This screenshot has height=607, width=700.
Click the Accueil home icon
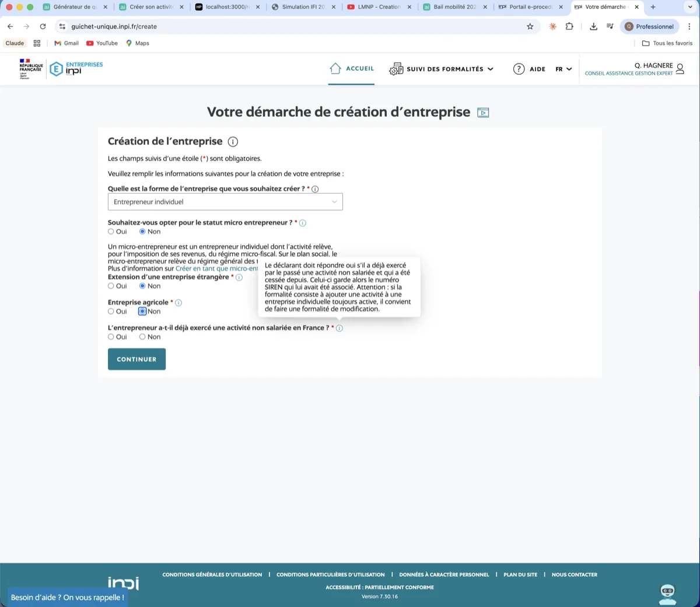coord(335,68)
